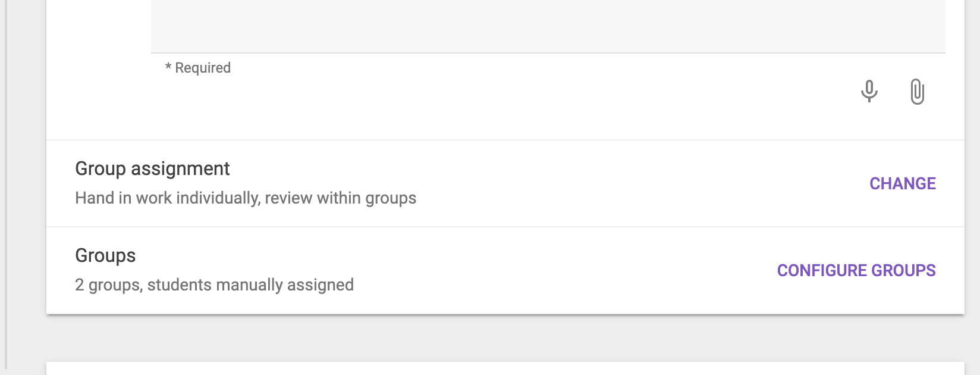This screenshot has height=375, width=980.
Task: Click the white card at the bottom
Action: (x=505, y=368)
